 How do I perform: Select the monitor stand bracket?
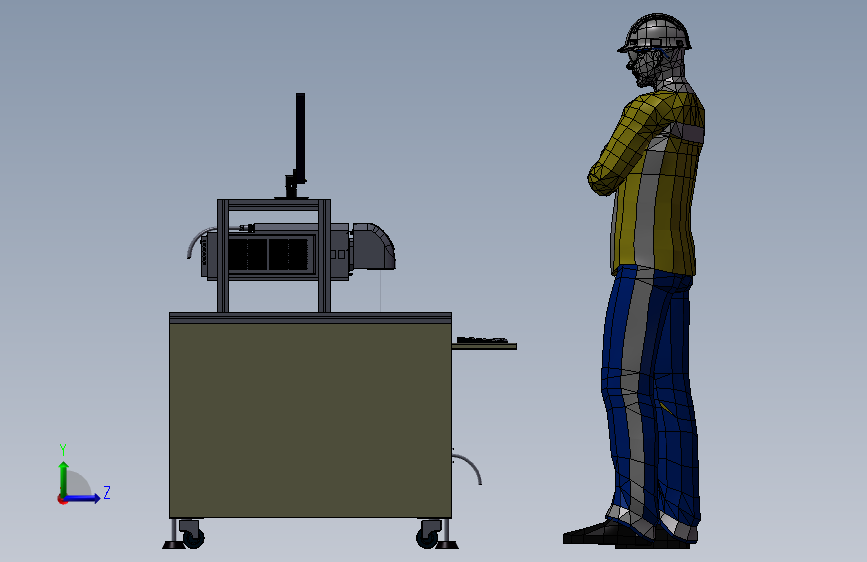[293, 186]
